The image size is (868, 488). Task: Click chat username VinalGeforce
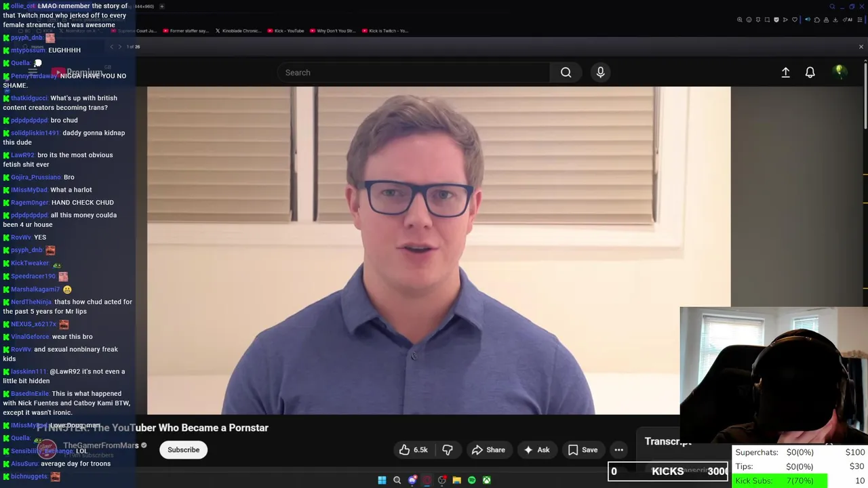pyautogui.click(x=31, y=337)
